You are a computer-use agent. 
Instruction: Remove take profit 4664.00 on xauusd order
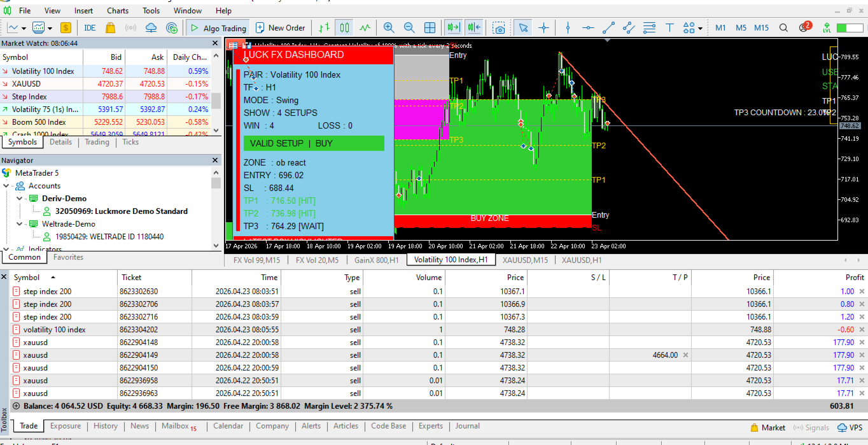685,355
